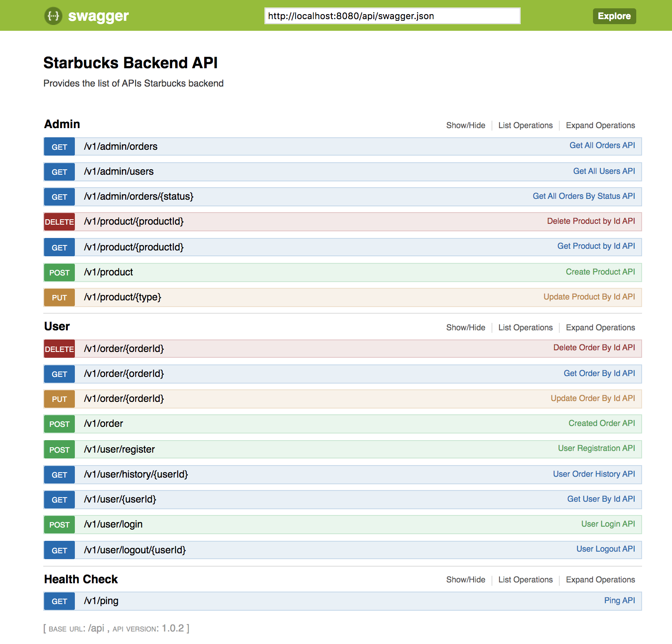Click DELETE badge for /v1/product/{productId}
672x644 pixels.
(59, 222)
